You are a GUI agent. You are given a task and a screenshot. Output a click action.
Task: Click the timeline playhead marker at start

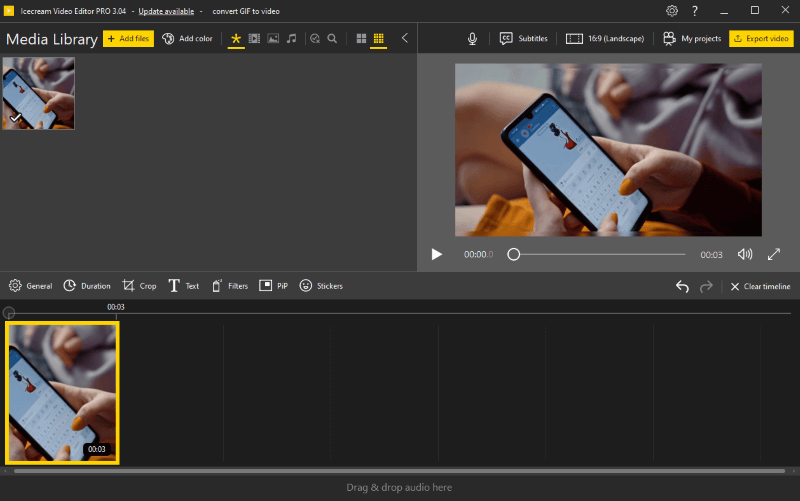pos(9,312)
